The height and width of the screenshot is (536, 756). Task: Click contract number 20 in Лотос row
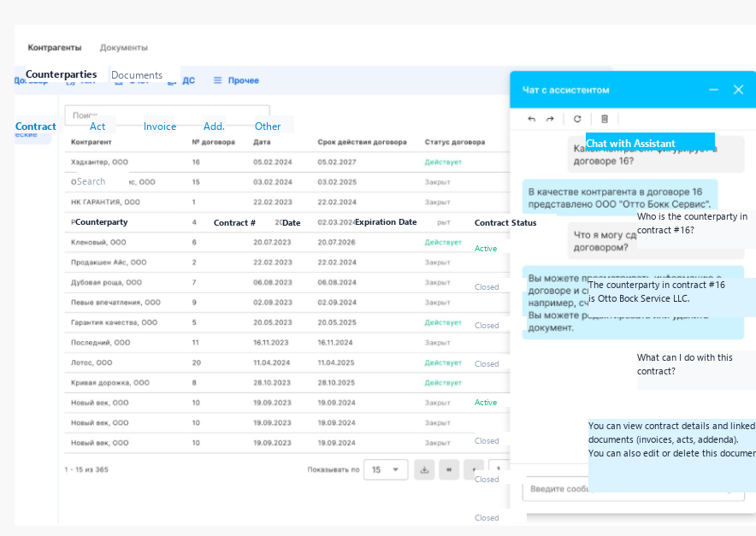point(196,363)
